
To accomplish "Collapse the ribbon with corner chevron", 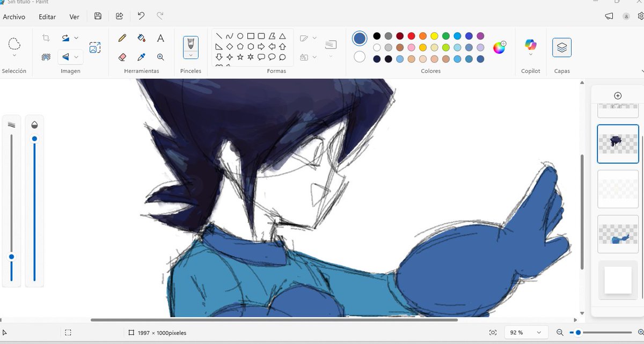I will (642, 71).
